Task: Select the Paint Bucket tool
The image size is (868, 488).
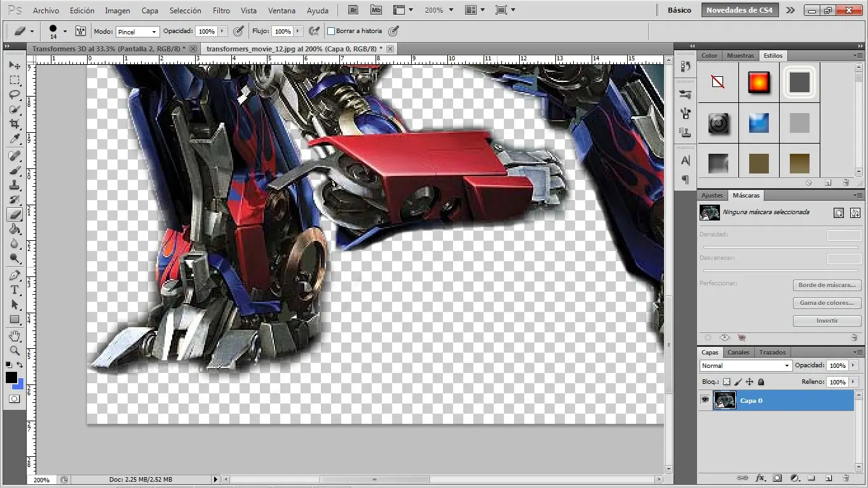Action: pyautogui.click(x=15, y=229)
